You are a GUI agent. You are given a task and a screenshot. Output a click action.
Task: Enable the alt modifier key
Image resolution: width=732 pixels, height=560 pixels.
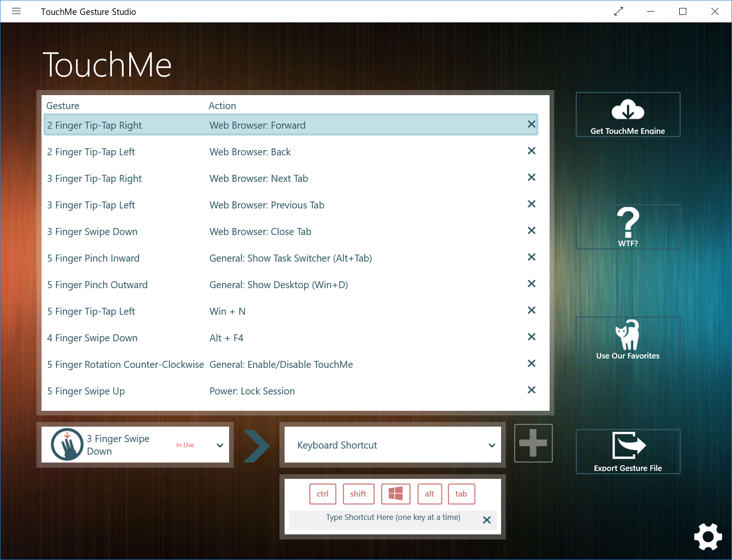pyautogui.click(x=429, y=494)
